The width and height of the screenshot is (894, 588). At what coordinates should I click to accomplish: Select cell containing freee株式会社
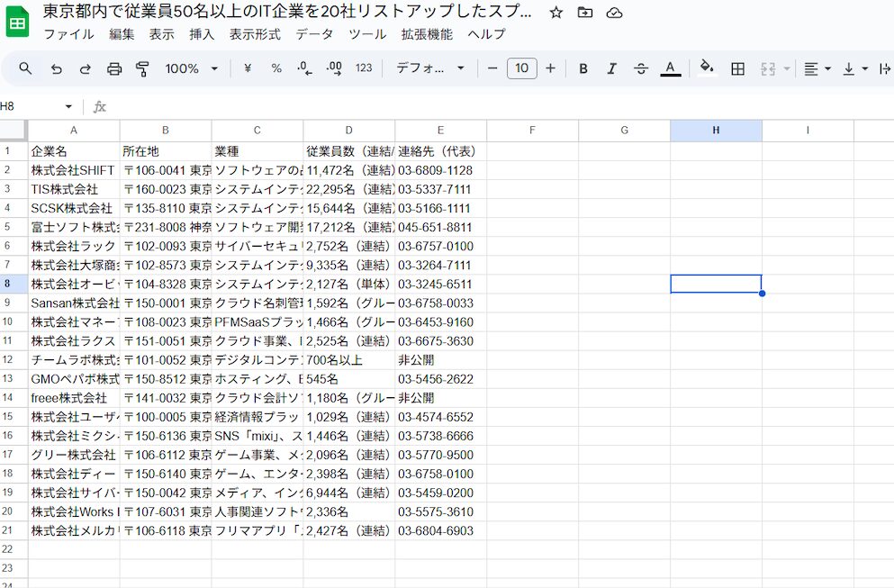point(74,398)
